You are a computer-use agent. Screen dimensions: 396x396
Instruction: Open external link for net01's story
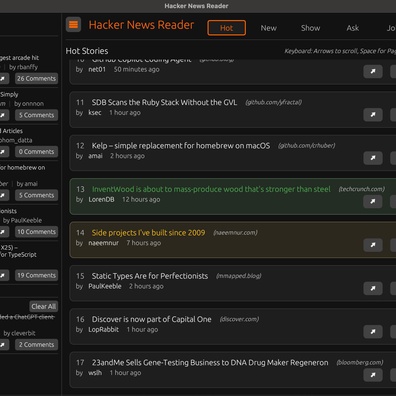pos(373,71)
